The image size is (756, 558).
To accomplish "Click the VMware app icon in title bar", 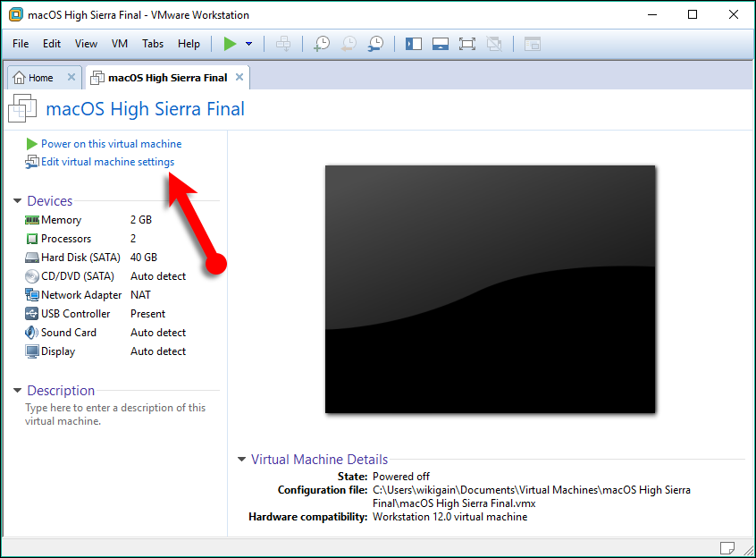I will pos(15,14).
